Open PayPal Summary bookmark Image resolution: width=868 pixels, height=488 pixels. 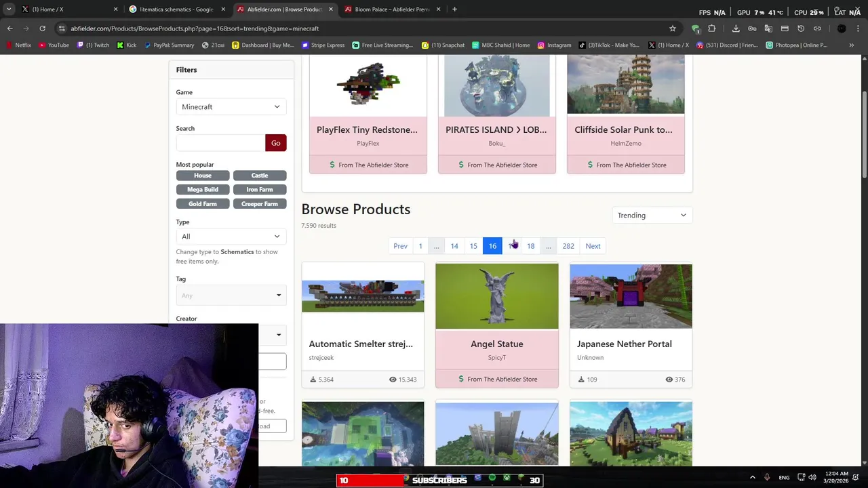(x=169, y=45)
